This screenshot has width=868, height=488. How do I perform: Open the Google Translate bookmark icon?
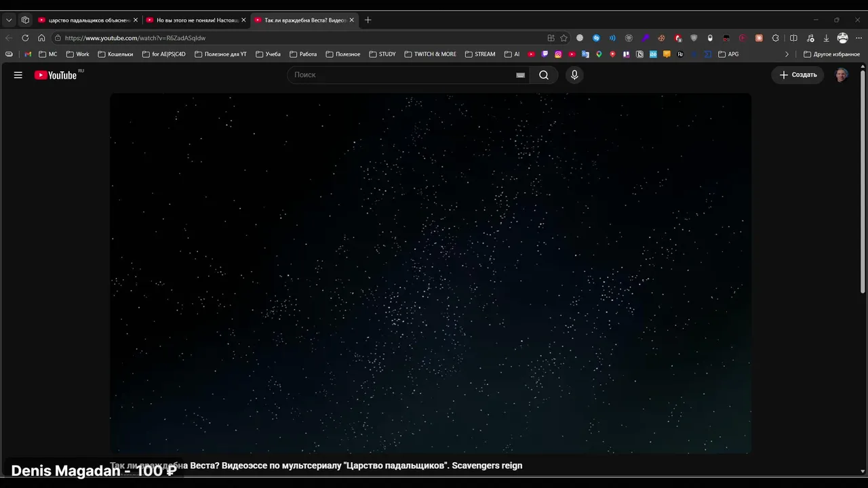585,54
